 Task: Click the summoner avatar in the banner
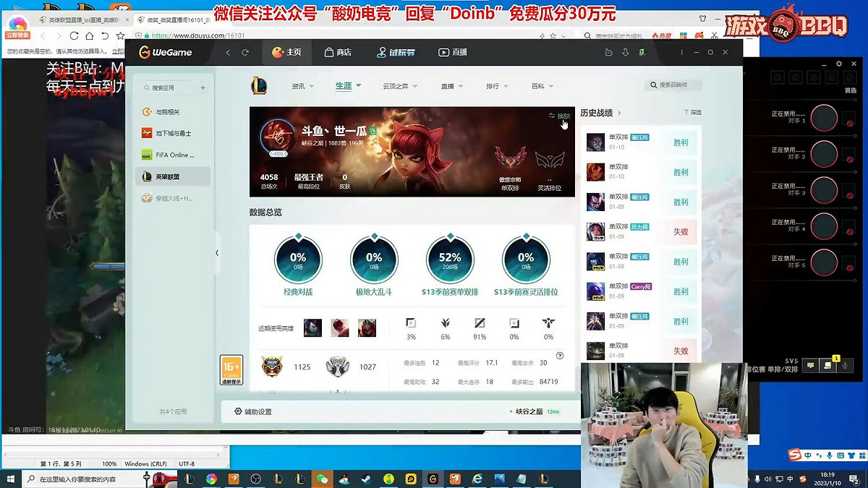[x=278, y=137]
